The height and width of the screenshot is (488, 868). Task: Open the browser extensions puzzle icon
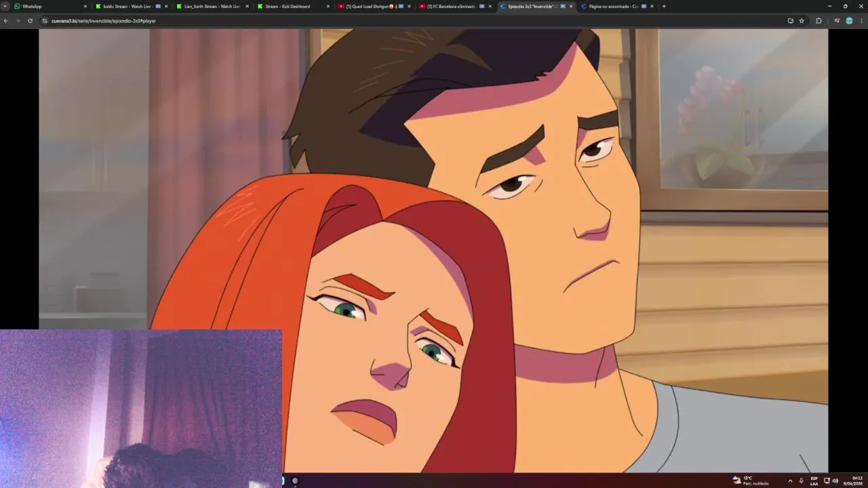point(818,21)
